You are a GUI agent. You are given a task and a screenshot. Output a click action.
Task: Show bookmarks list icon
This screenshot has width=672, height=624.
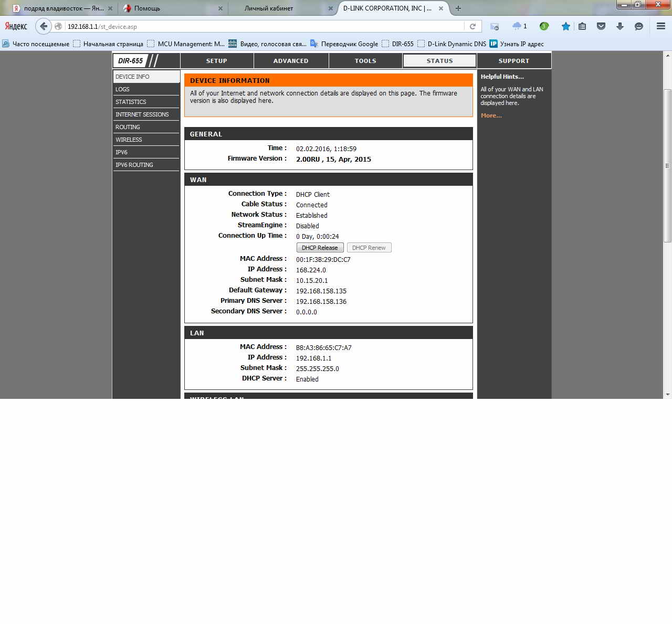pos(582,26)
